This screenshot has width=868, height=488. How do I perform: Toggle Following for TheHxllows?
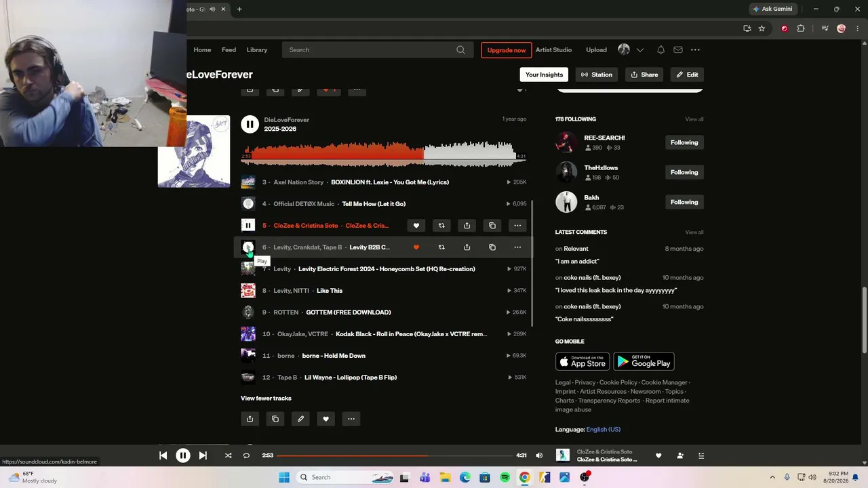coord(684,172)
